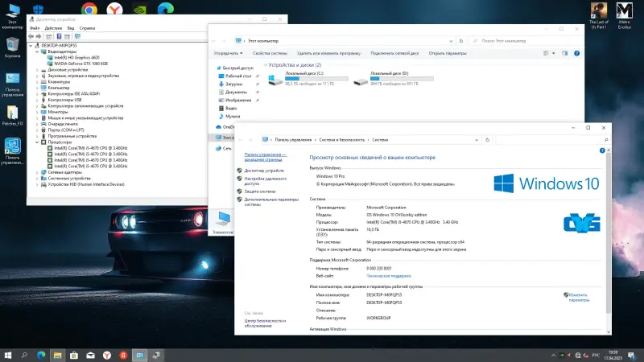Open The Last of Us Part I shortcut

coord(599,15)
